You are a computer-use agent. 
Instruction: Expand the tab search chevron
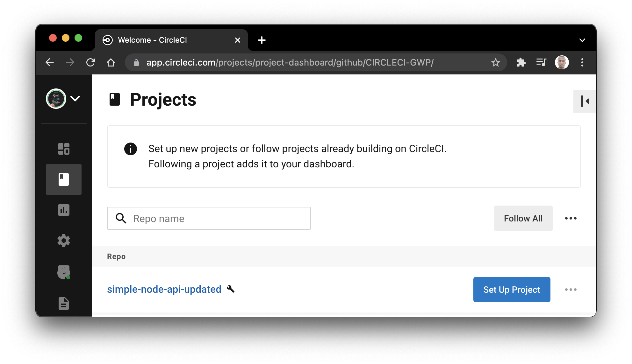[x=582, y=40]
